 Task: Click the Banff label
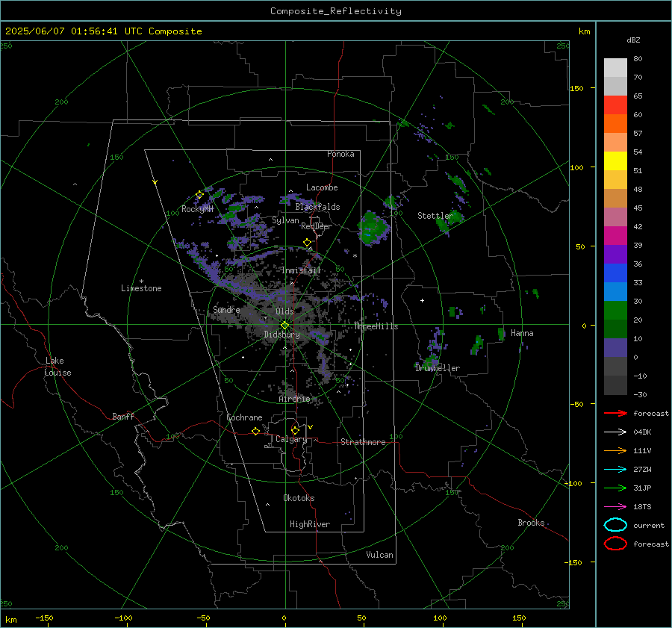coord(123,417)
